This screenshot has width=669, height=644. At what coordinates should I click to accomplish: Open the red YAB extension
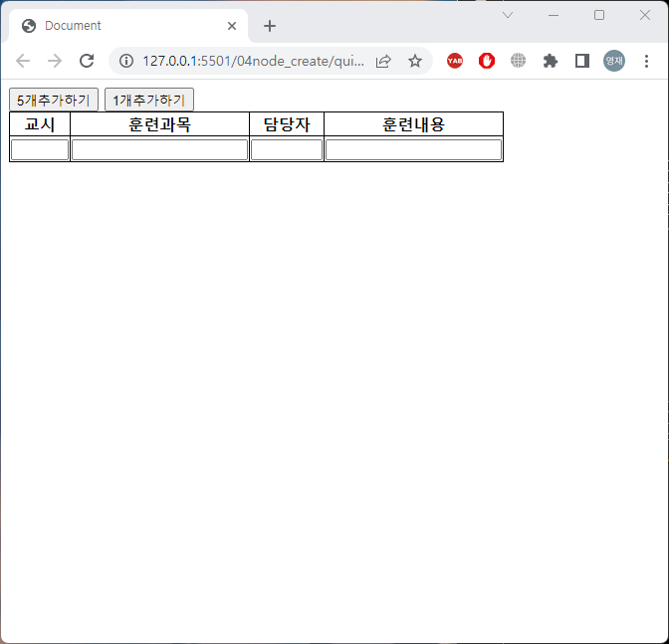click(455, 61)
